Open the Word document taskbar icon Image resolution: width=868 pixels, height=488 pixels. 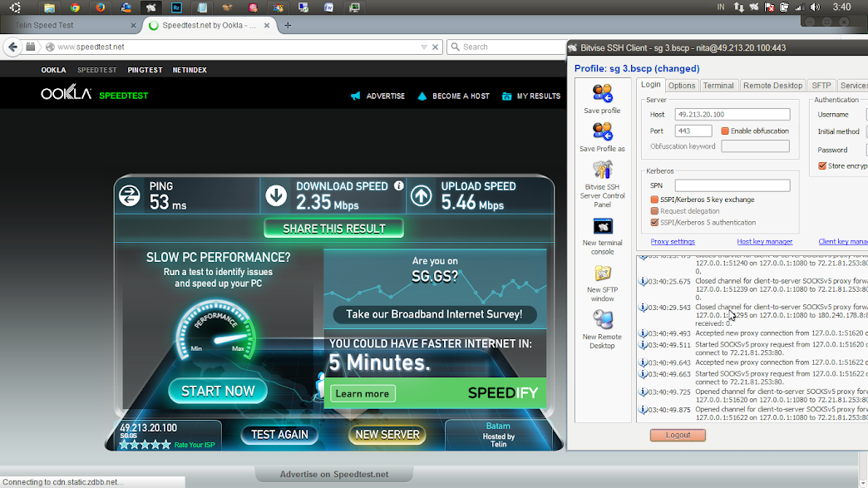[x=328, y=7]
